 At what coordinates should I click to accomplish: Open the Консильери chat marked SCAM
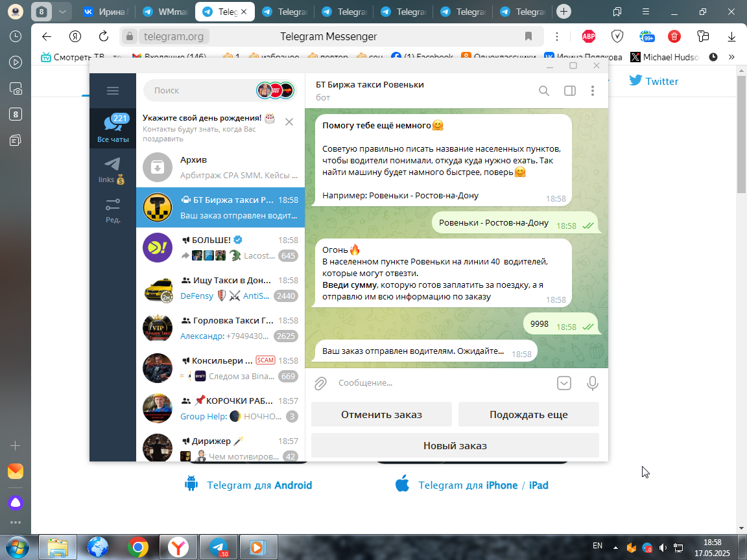pyautogui.click(x=220, y=368)
